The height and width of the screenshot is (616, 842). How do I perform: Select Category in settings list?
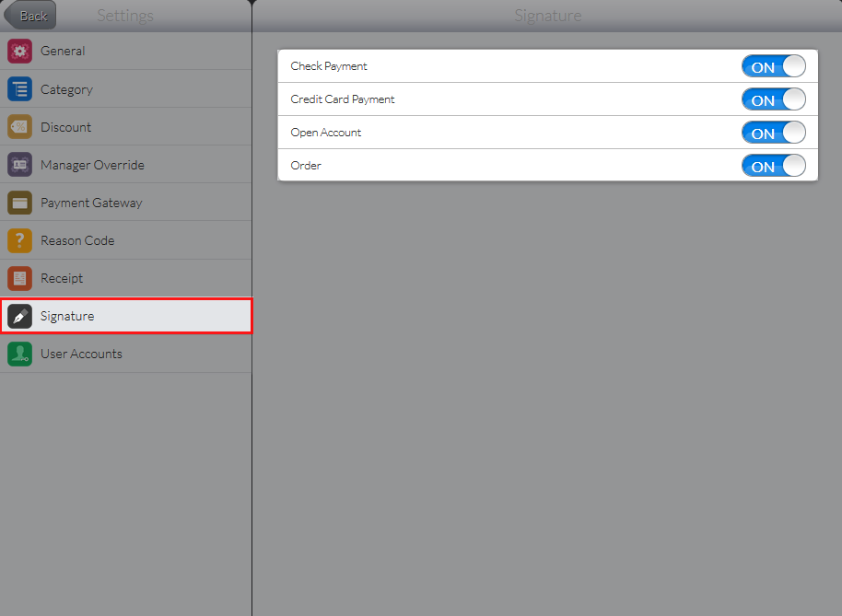(66, 89)
